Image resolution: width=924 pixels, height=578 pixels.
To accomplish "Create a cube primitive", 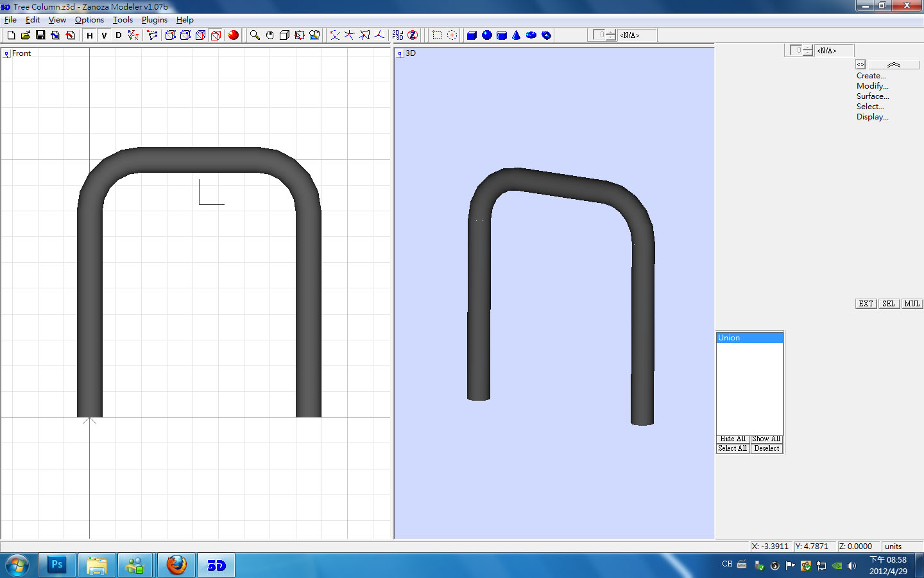I will (472, 35).
